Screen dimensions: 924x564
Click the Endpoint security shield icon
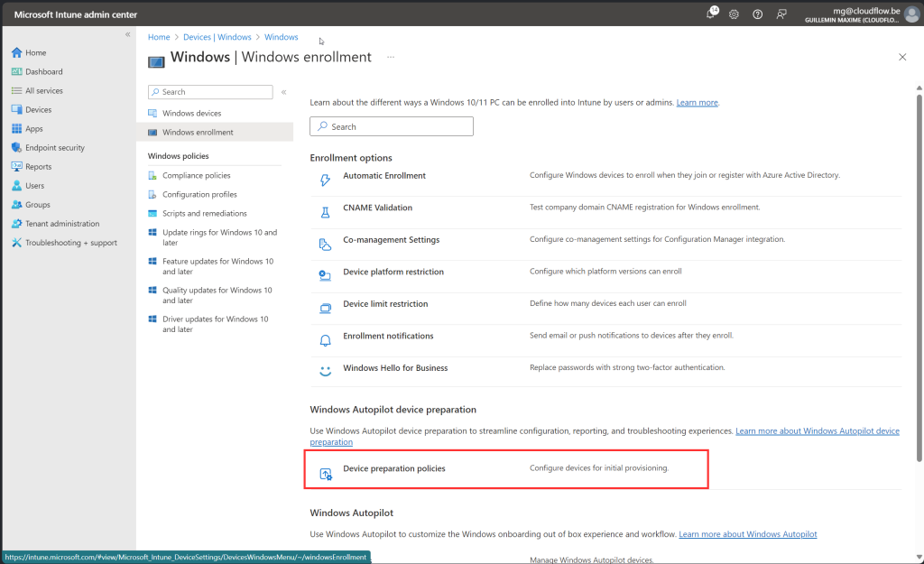[x=16, y=147]
